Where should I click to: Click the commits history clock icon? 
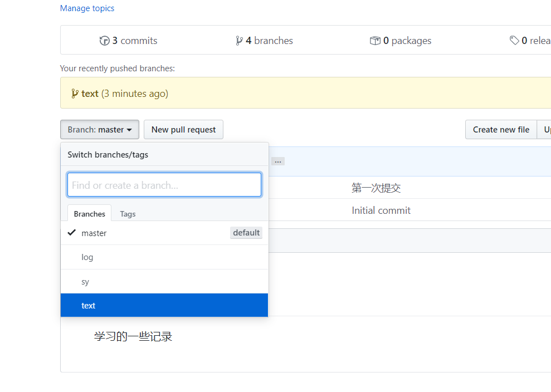[x=104, y=41]
